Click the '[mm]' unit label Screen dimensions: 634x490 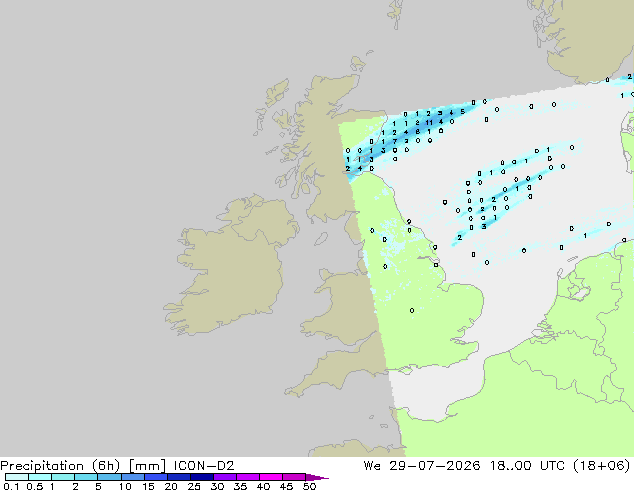(147, 466)
